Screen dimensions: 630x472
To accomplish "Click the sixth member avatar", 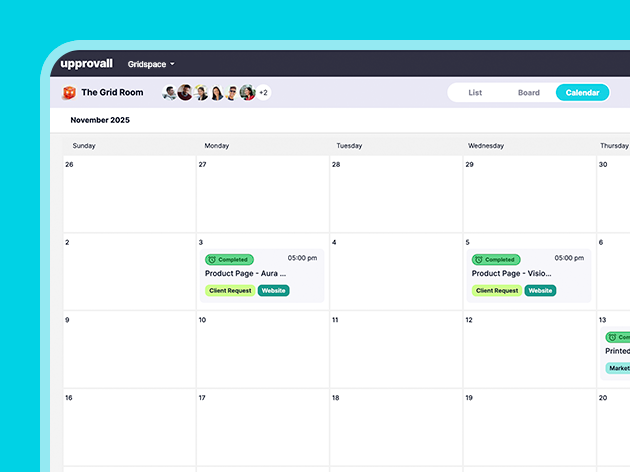I will pyautogui.click(x=248, y=93).
